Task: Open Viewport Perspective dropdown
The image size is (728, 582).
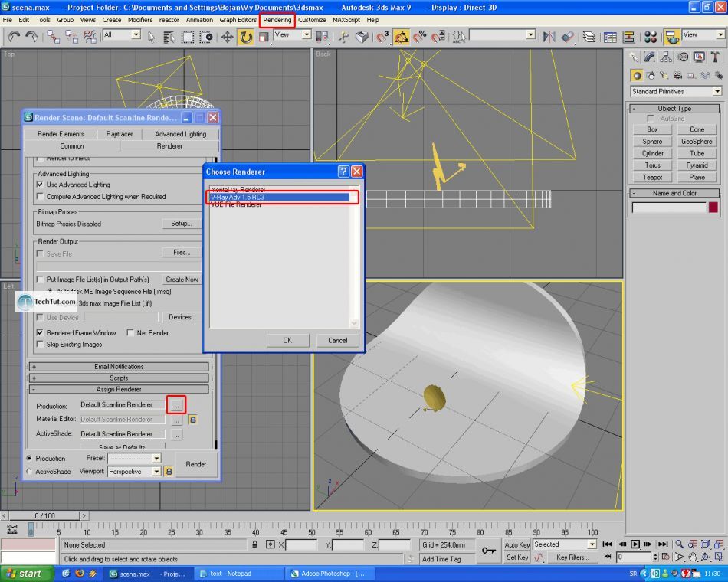Action: point(134,472)
